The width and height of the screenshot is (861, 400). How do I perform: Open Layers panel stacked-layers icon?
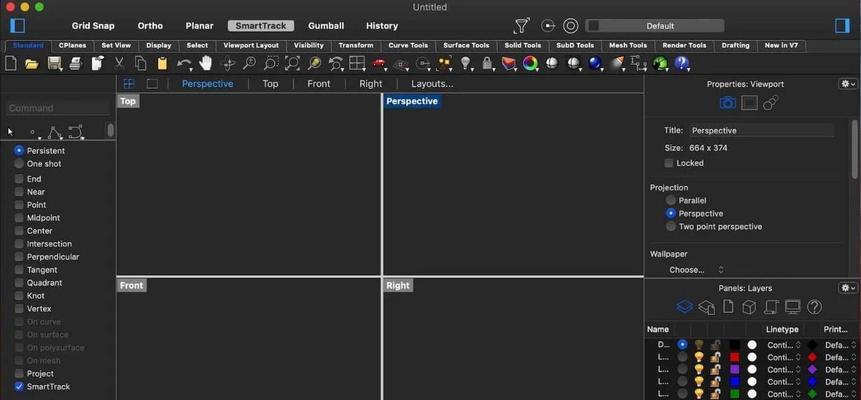[684, 307]
